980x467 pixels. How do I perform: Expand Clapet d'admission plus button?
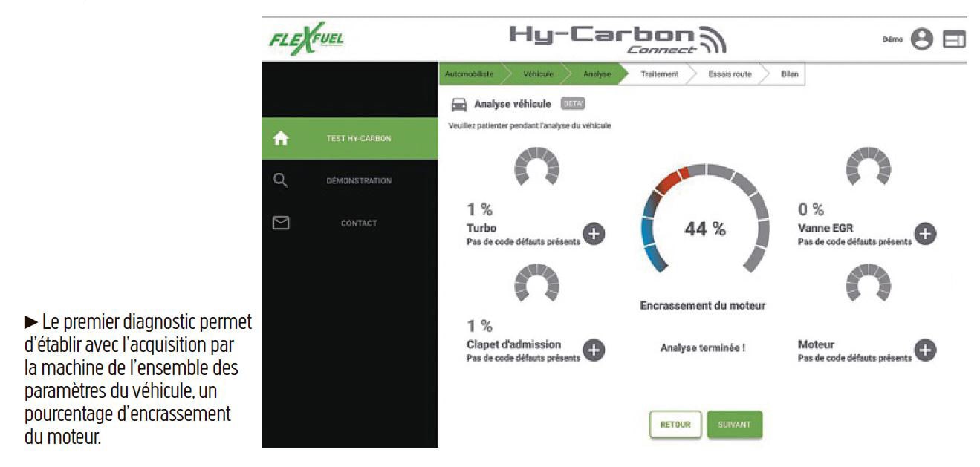(x=593, y=350)
